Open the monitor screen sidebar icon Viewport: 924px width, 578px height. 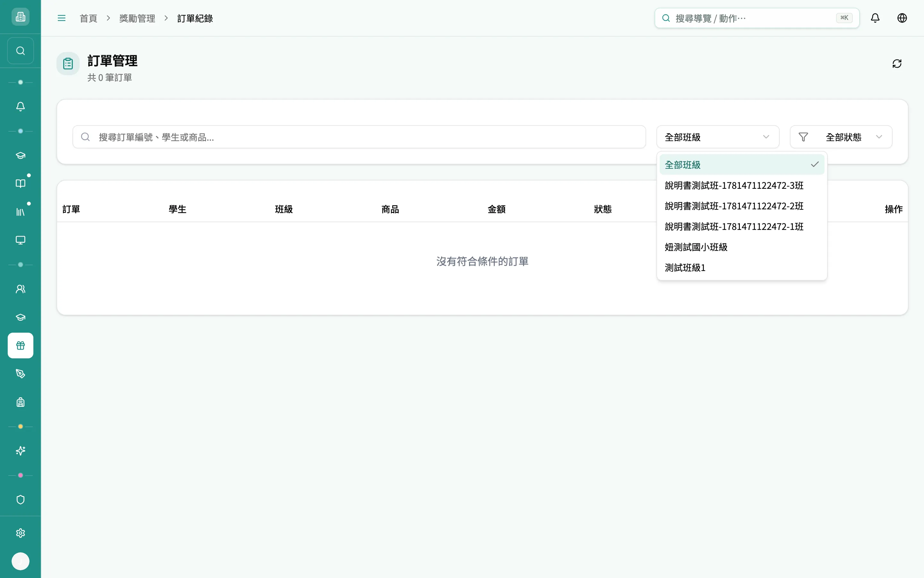pyautogui.click(x=20, y=240)
